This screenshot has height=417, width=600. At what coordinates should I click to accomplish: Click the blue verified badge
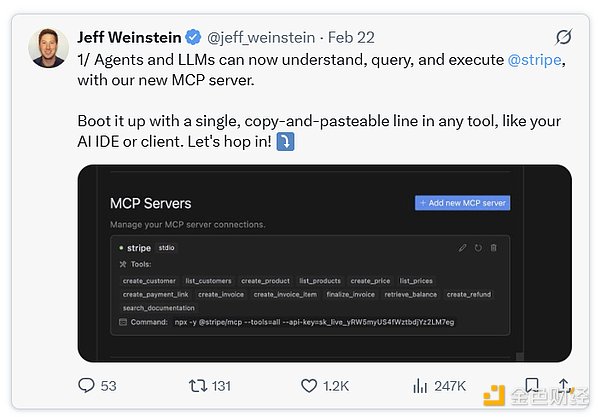[x=191, y=38]
